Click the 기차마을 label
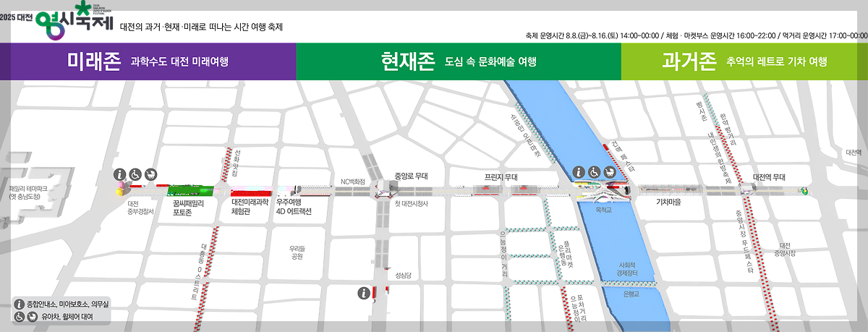Viewport: 868px width, 332px height. 668,203
